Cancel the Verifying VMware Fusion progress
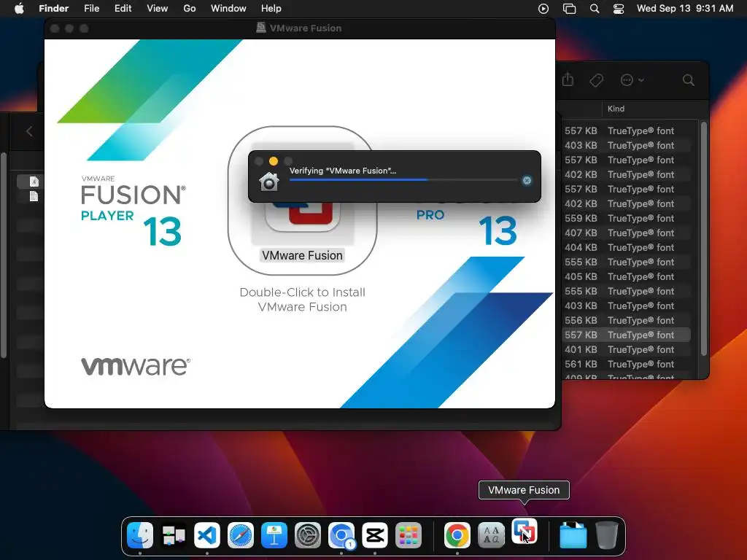747x560 pixels. point(527,181)
